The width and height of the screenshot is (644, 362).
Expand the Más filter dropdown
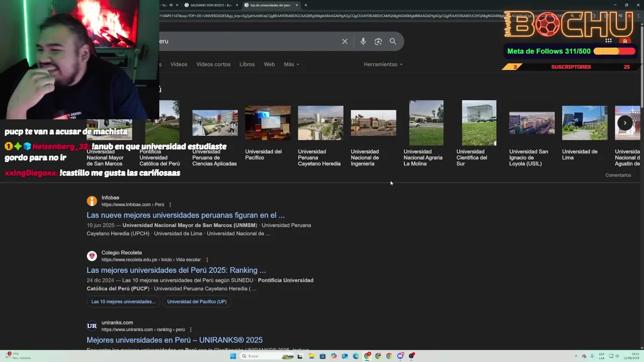tap(291, 64)
